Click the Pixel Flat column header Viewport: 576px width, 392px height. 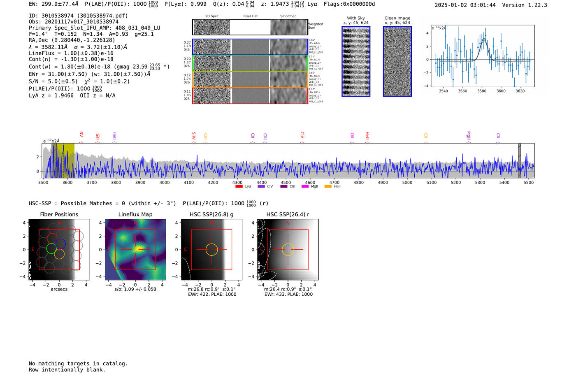pyautogui.click(x=251, y=16)
